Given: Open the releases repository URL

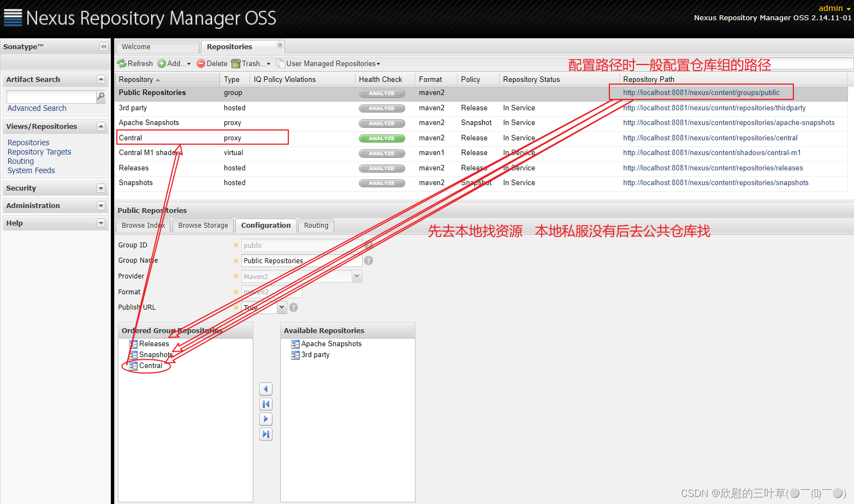Looking at the screenshot, I should point(713,168).
